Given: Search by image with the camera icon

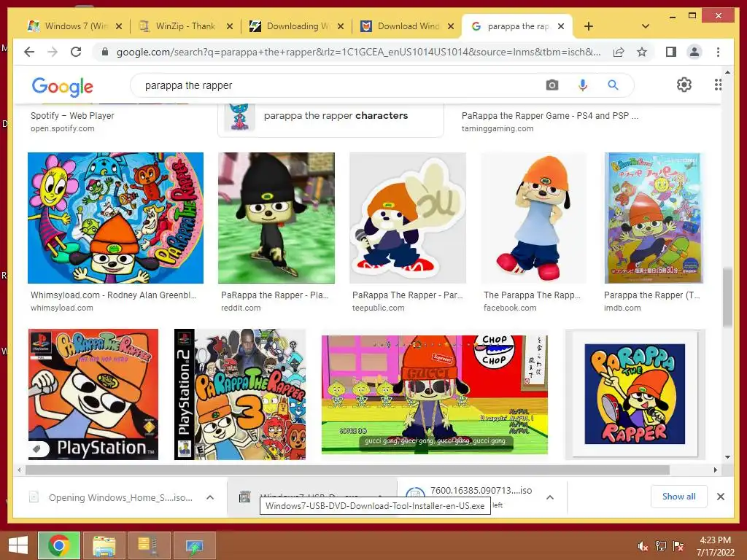Looking at the screenshot, I should click(x=552, y=85).
